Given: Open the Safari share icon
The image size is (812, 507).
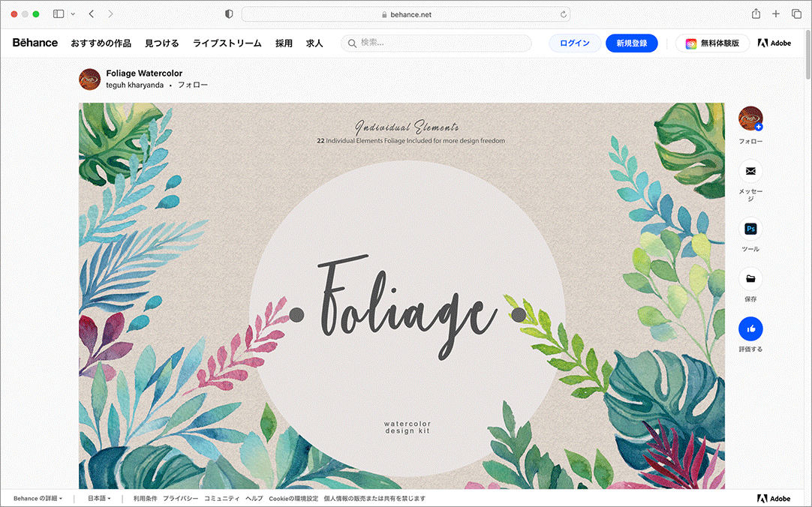Looking at the screenshot, I should (756, 14).
